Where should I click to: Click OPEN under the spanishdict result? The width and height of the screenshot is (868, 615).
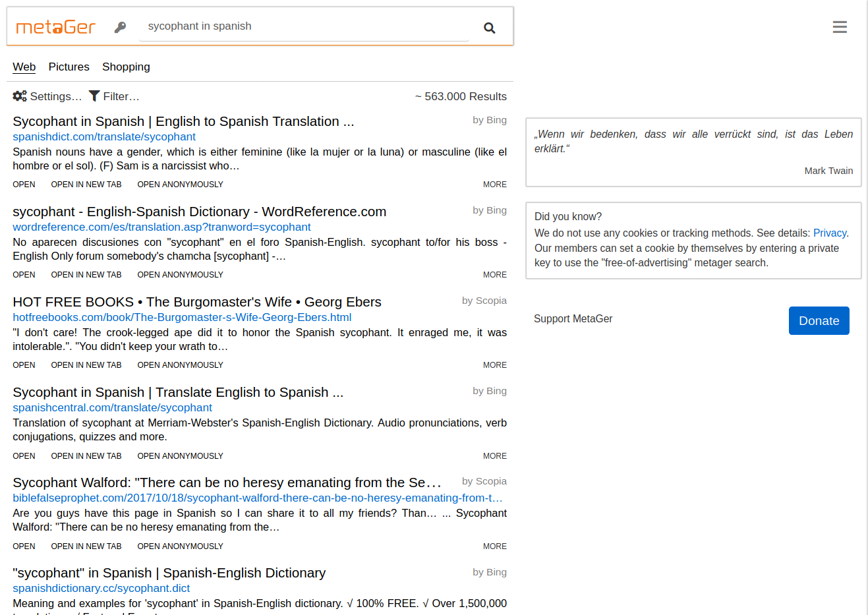click(24, 185)
